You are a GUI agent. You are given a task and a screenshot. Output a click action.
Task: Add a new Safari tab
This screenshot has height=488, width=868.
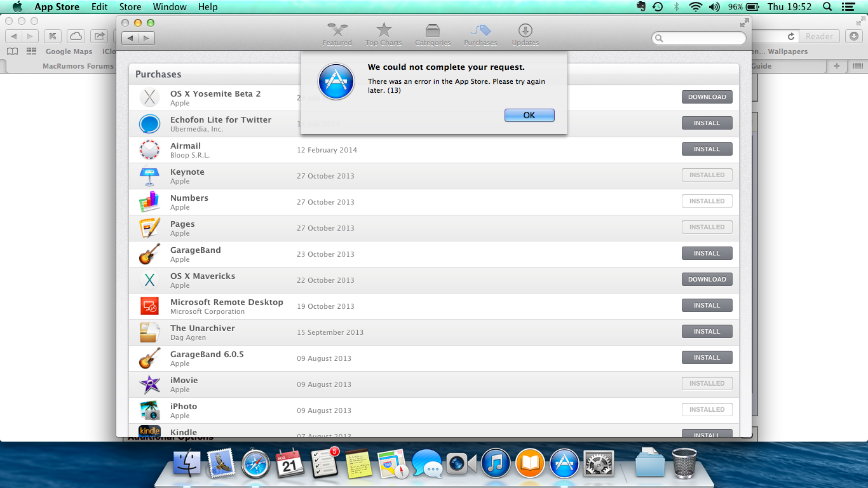pos(837,66)
